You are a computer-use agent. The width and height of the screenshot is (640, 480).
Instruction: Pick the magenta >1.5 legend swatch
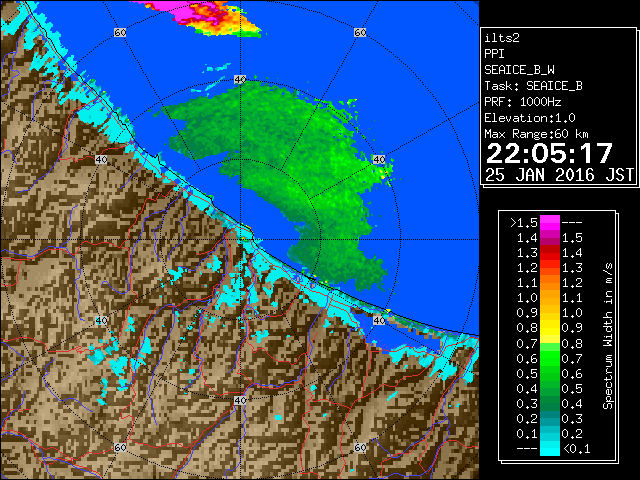[x=550, y=222]
